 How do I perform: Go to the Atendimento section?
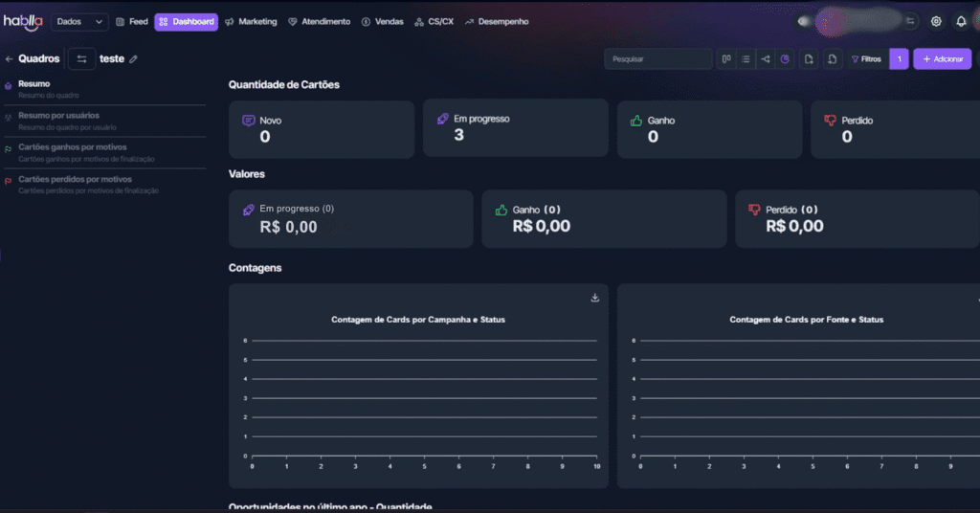(319, 21)
